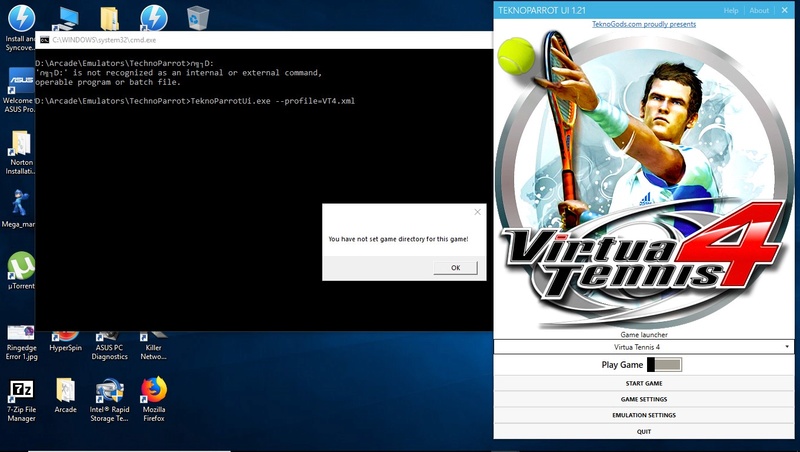The image size is (800, 452).
Task: Select the Welcome ASUS Pro desktop icon
Action: [20, 90]
